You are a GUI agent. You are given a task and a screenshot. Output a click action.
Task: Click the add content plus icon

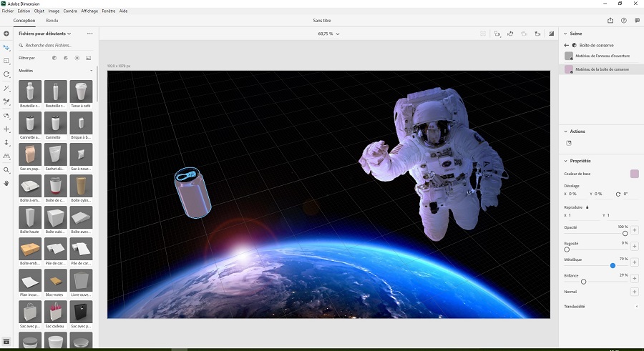(6, 34)
